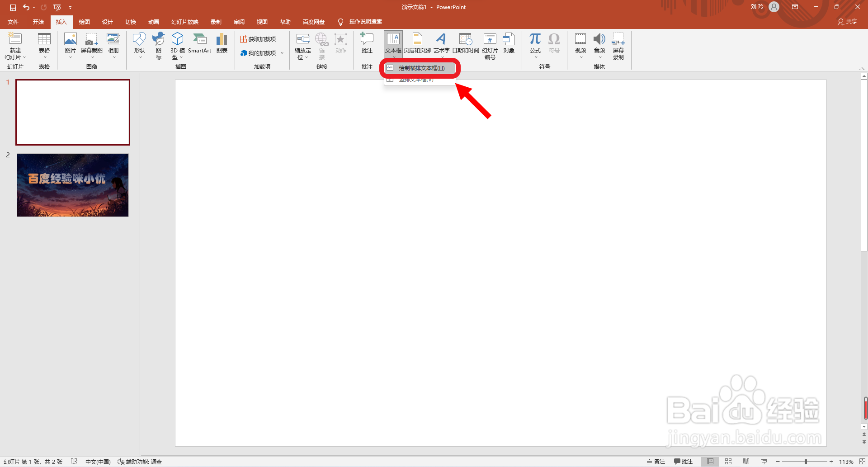Open the File (文件) tab
Screen dimensions: 868x467
pyautogui.click(x=14, y=22)
